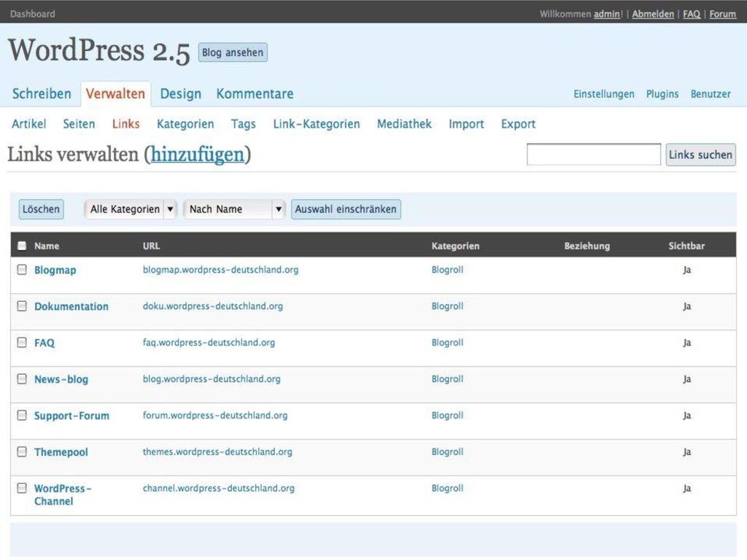Screen dimensions: 747x560
Task: Open the Seiten submenu
Action: point(79,124)
